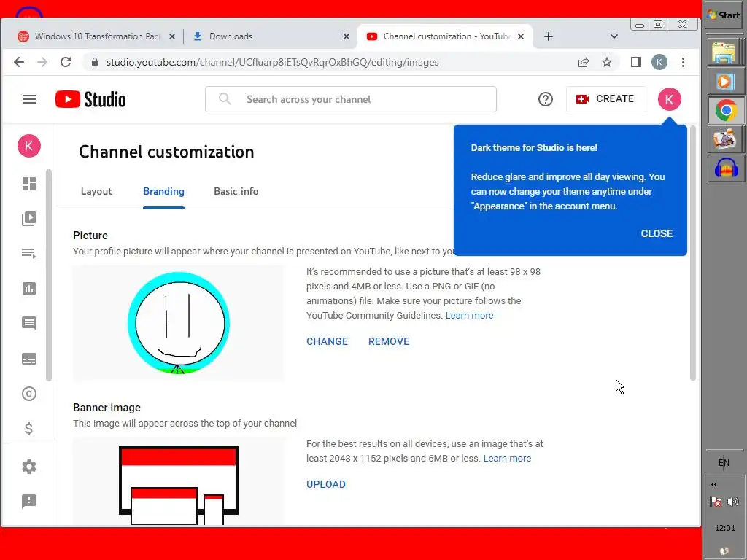Open Playlists from the sidebar

click(x=29, y=253)
